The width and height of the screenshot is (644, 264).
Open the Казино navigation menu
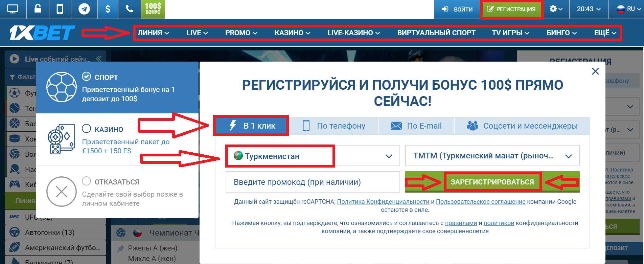coord(292,33)
